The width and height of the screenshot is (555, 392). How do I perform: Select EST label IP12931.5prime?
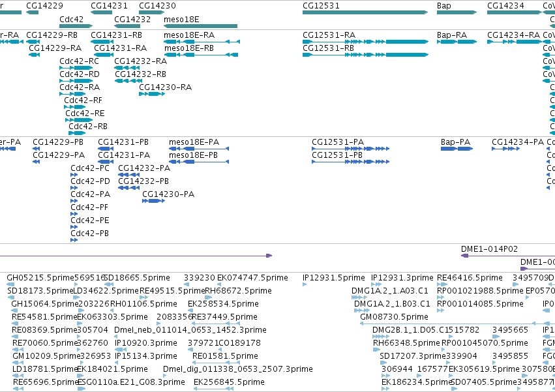[x=334, y=278]
